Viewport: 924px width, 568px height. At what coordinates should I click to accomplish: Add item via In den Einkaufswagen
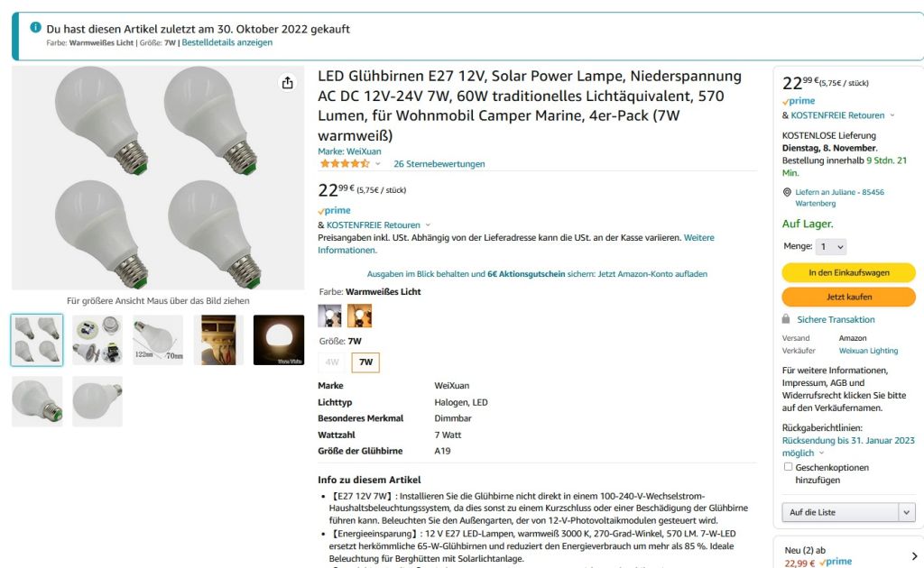(x=848, y=272)
